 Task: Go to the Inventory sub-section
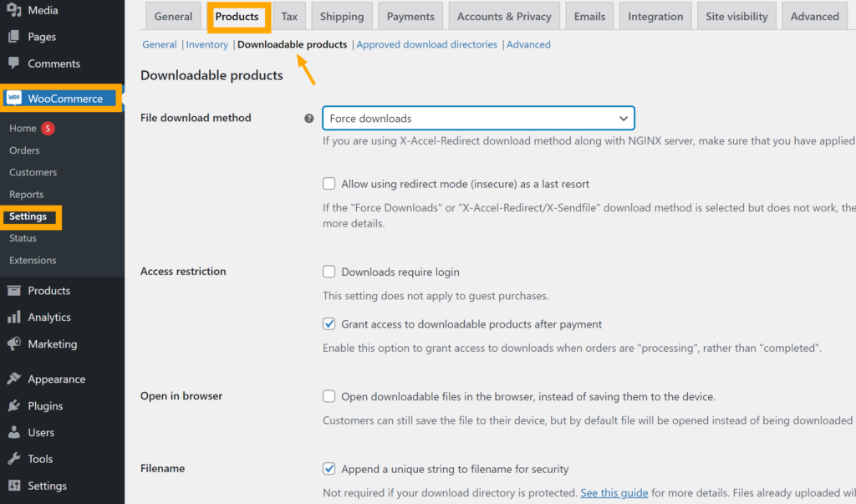(207, 44)
